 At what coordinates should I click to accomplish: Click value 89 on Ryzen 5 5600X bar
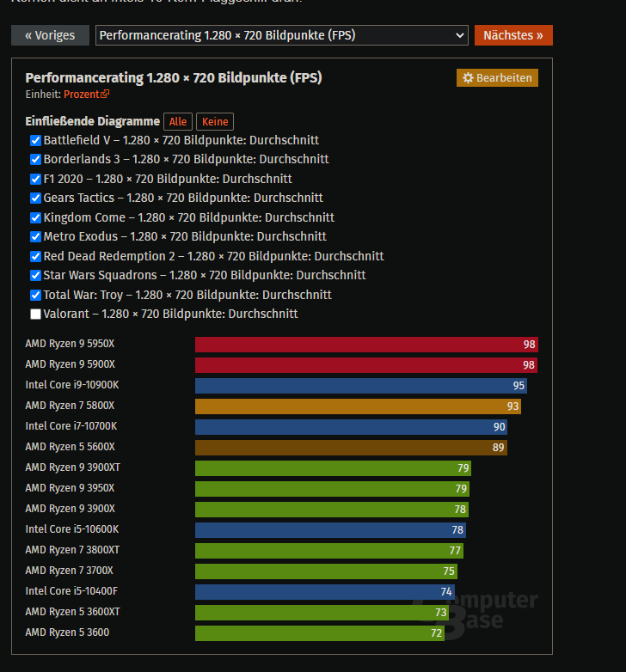(x=498, y=448)
